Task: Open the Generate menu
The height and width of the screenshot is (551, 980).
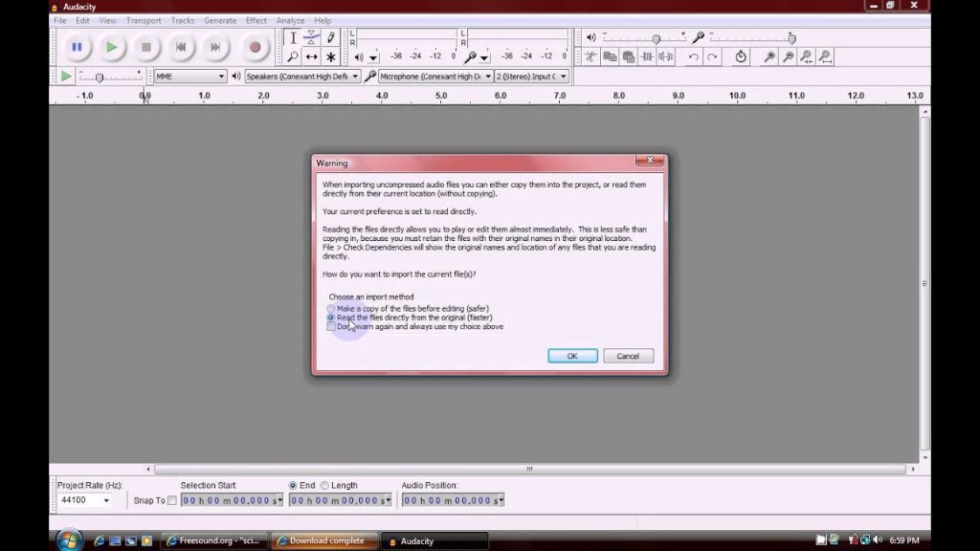Action: coord(219,20)
